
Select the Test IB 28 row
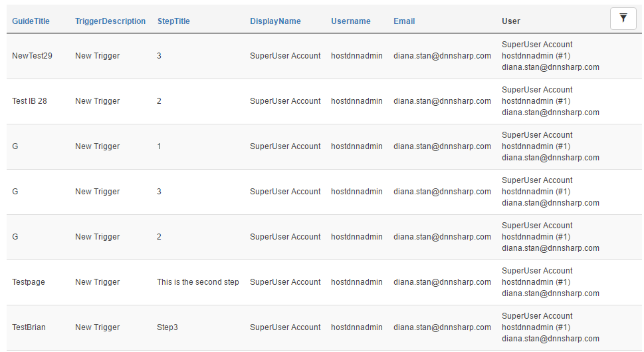point(324,101)
